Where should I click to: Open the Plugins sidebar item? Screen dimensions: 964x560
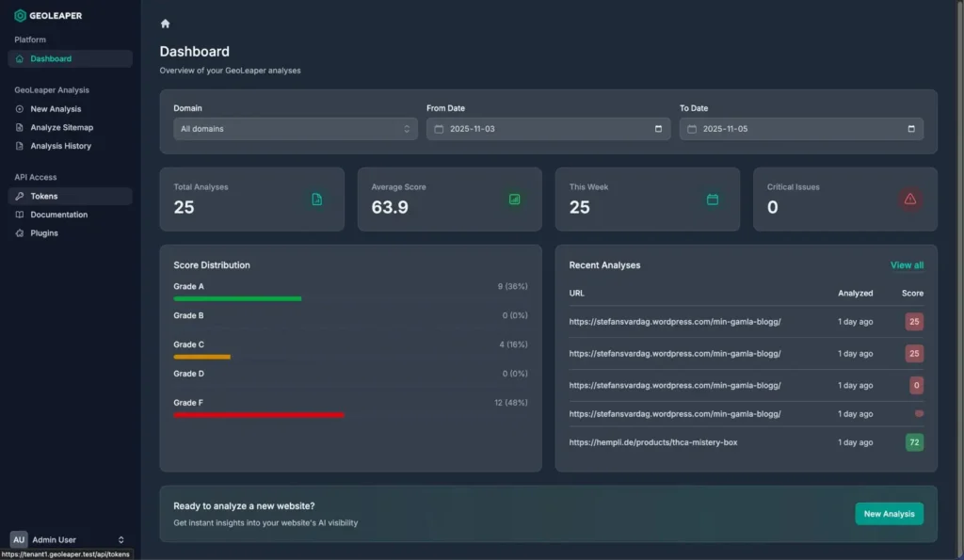(44, 233)
